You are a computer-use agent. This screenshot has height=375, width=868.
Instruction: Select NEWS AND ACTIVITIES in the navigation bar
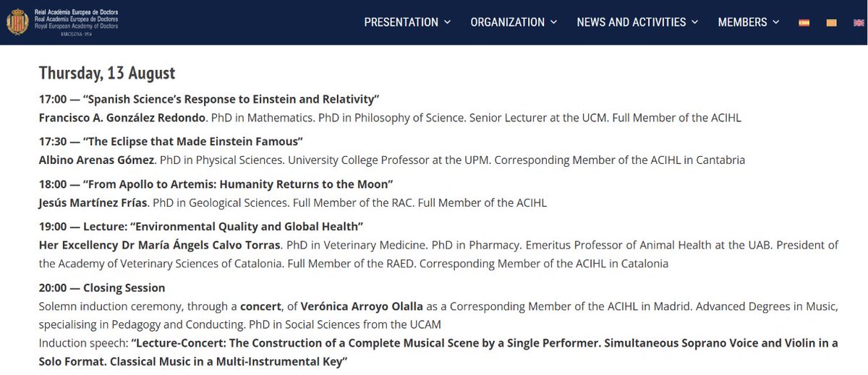[631, 22]
